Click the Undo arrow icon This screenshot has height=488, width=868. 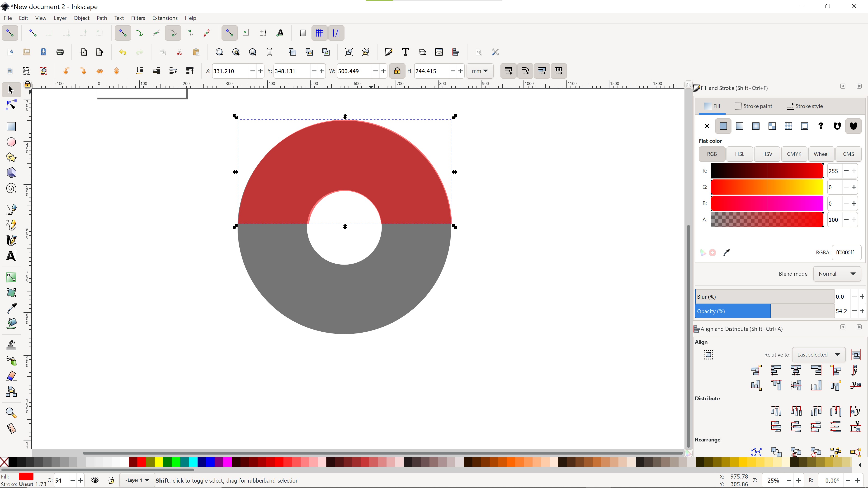point(123,52)
